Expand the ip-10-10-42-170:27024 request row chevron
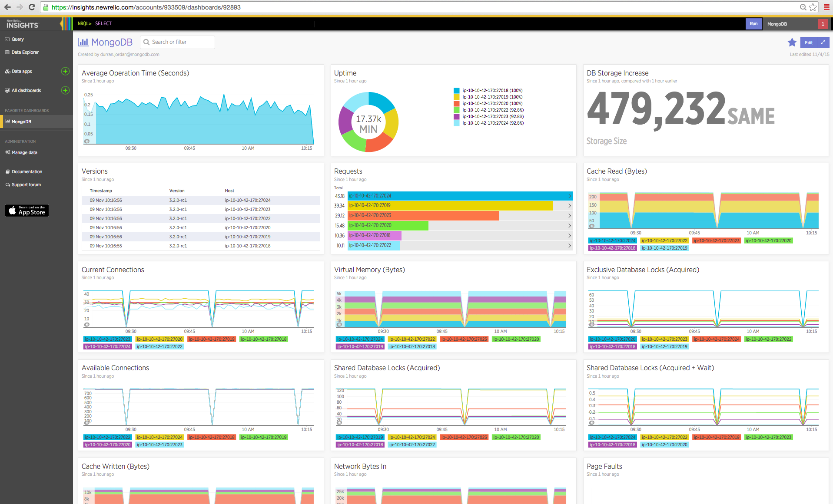The width and height of the screenshot is (833, 504). (x=569, y=196)
